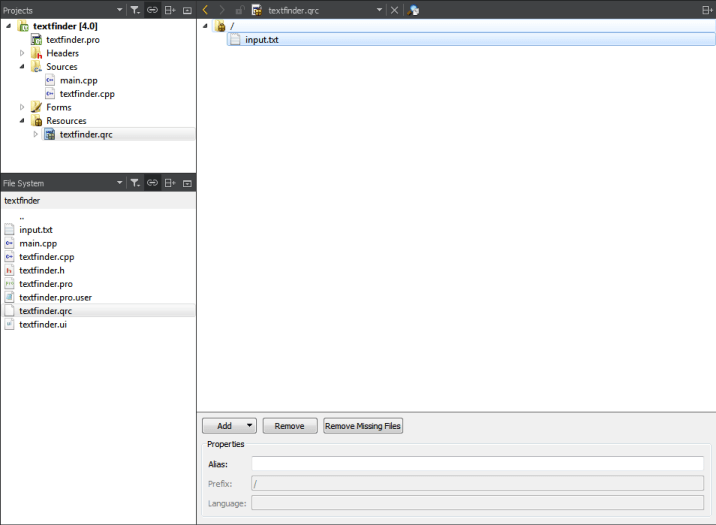Collapse the Sources folder

(22, 67)
